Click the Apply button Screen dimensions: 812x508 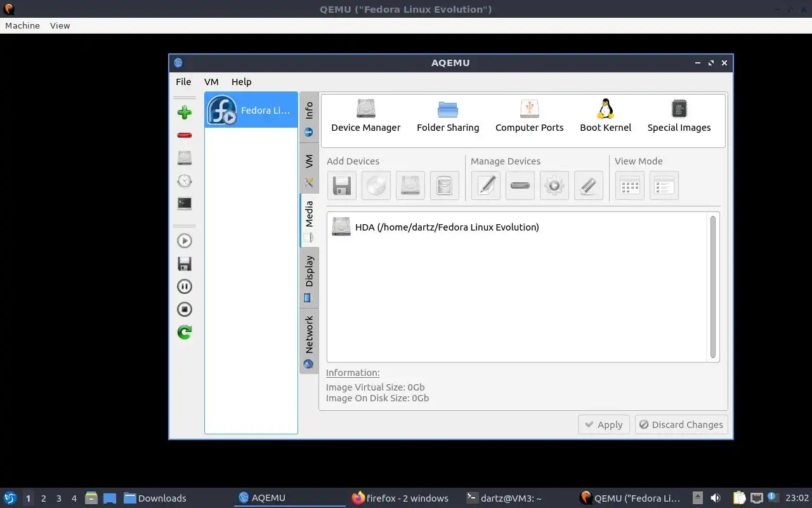(x=604, y=424)
